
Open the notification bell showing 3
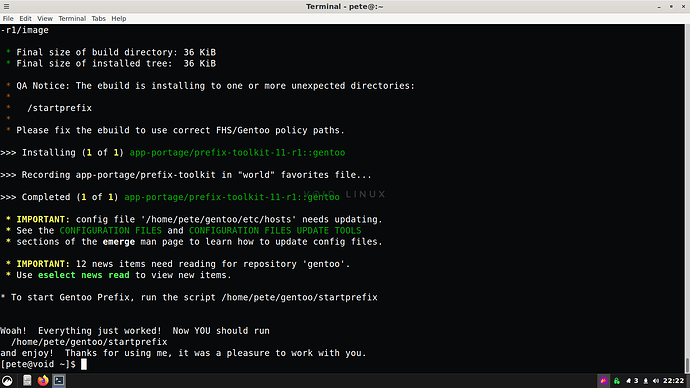coord(632,381)
